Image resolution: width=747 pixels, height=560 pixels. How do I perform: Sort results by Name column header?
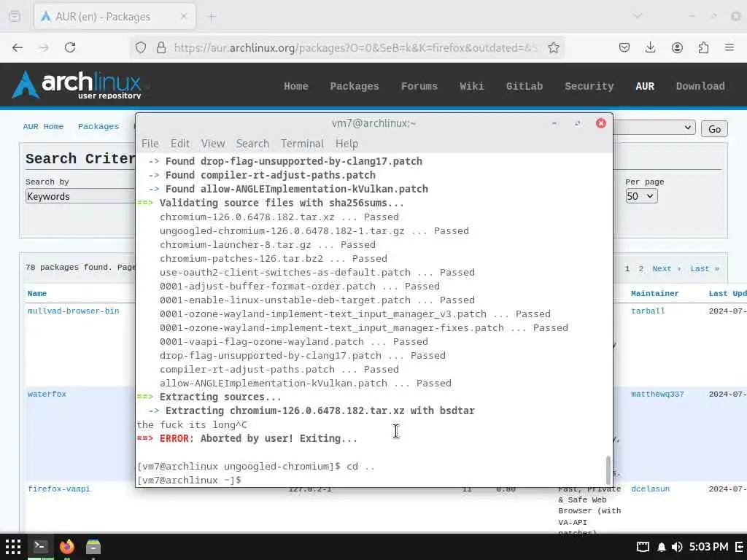(36, 293)
